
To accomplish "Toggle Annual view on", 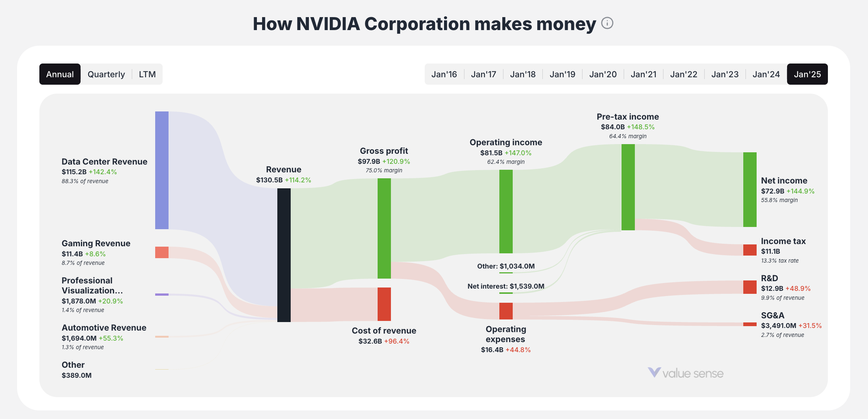I will (60, 74).
